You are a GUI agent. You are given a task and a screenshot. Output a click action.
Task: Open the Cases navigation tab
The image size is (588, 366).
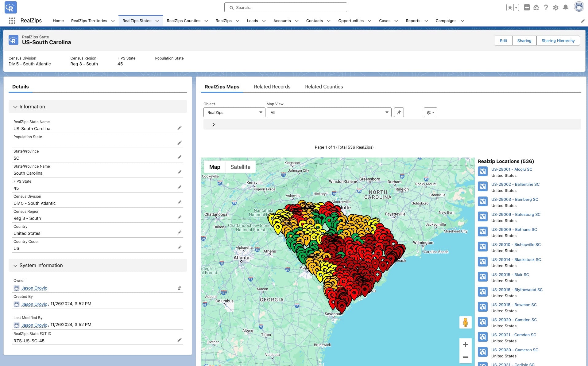tap(385, 21)
